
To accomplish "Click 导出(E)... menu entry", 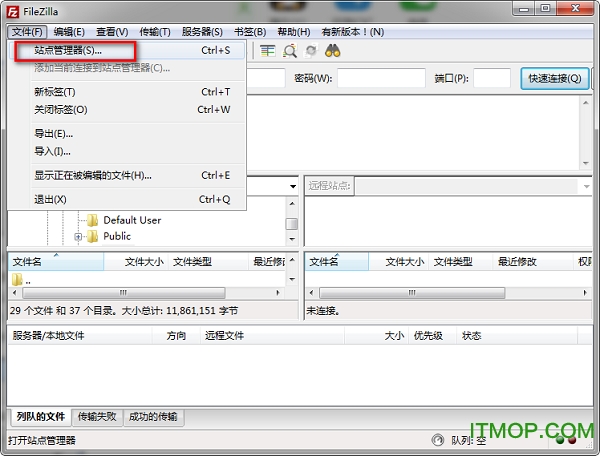I will coord(126,134).
